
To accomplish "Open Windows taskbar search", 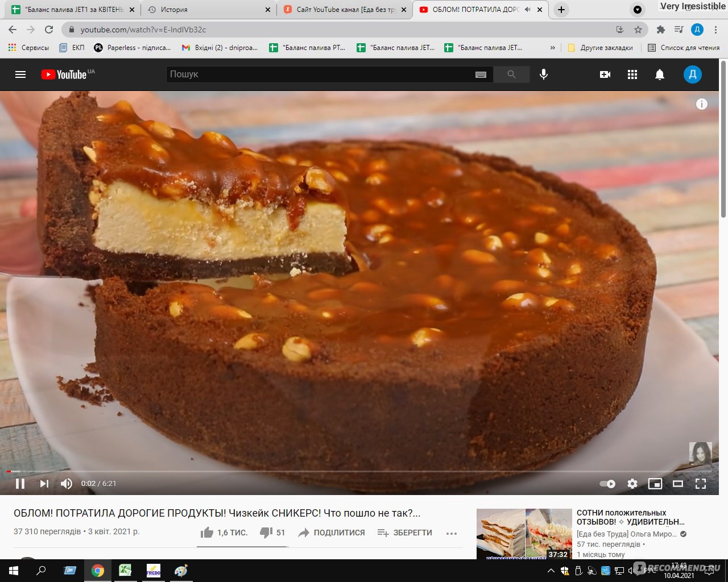I will click(41, 571).
